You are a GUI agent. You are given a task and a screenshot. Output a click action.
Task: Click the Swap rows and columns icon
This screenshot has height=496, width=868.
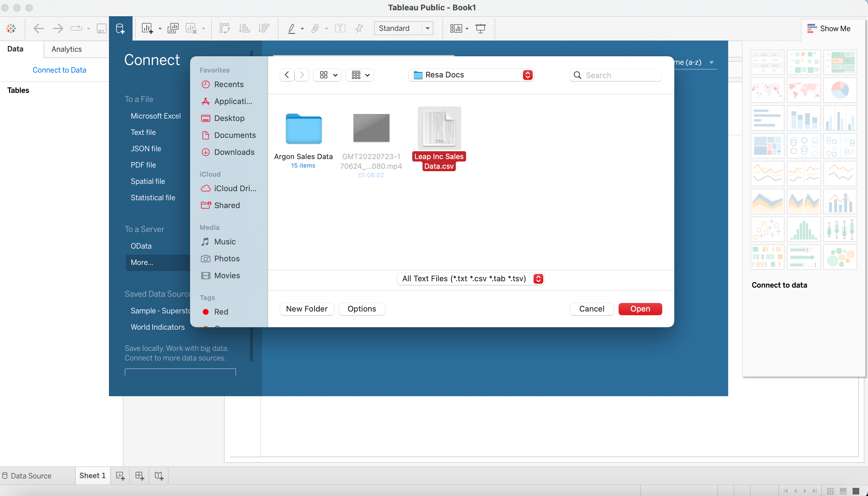[x=225, y=28]
